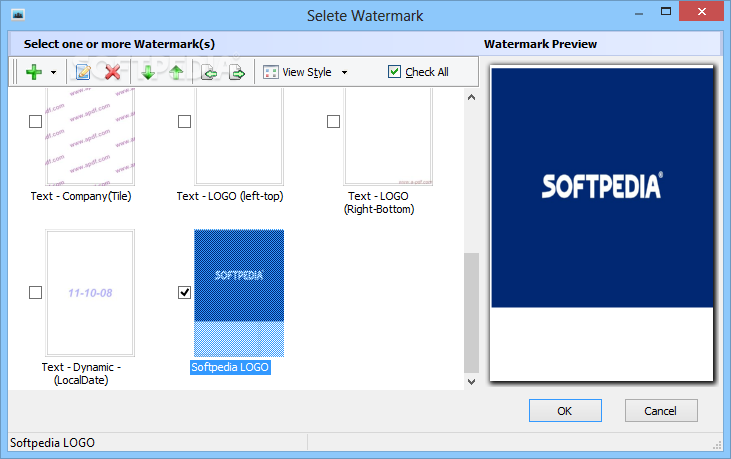Viewport: 731px width, 459px height.
Task: Close the Selete Watermark dialog
Action: click(x=702, y=12)
